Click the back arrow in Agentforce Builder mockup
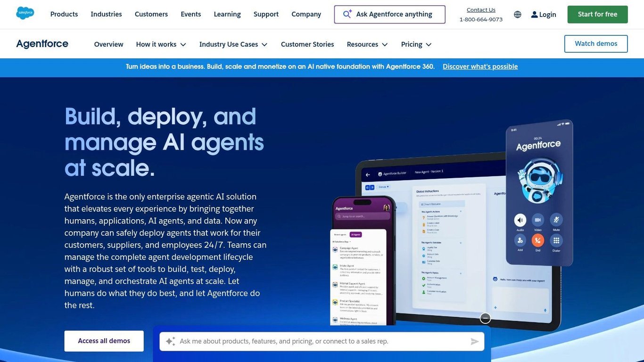This screenshot has width=644, height=362. (x=368, y=175)
